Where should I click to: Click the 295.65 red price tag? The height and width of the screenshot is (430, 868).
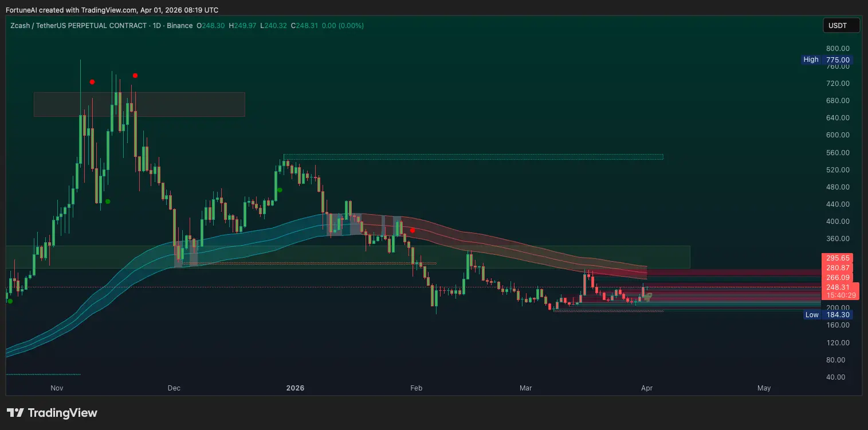pyautogui.click(x=838, y=258)
